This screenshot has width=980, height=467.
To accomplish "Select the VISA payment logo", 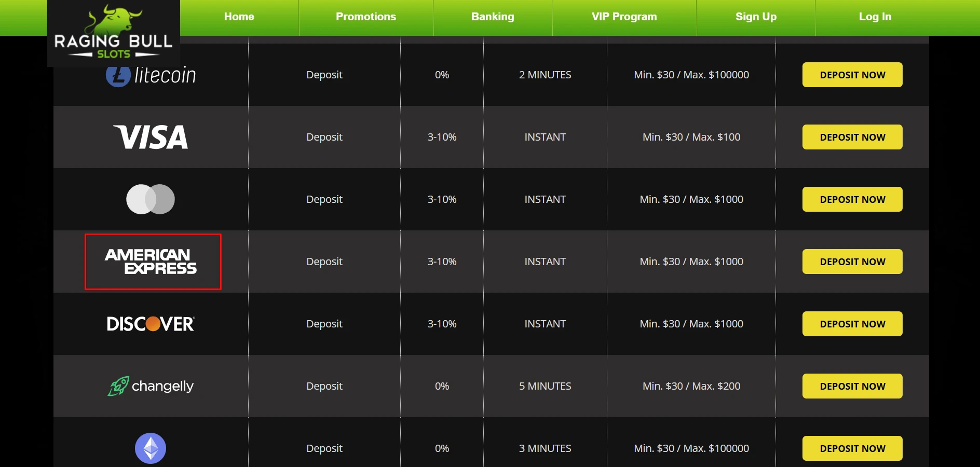I will (151, 137).
